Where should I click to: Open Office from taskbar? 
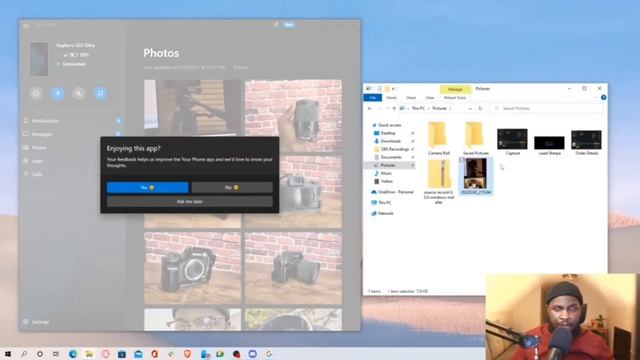[x=155, y=354]
